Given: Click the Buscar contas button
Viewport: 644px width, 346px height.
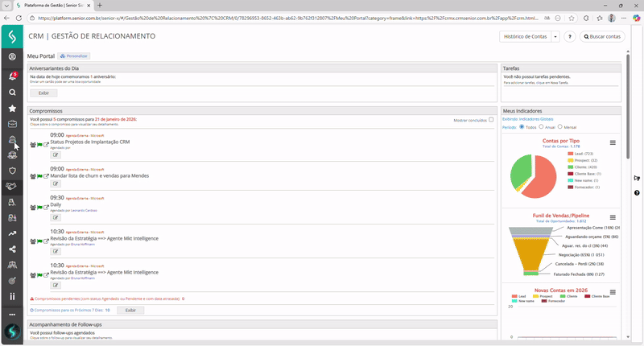Looking at the screenshot, I should point(601,36).
